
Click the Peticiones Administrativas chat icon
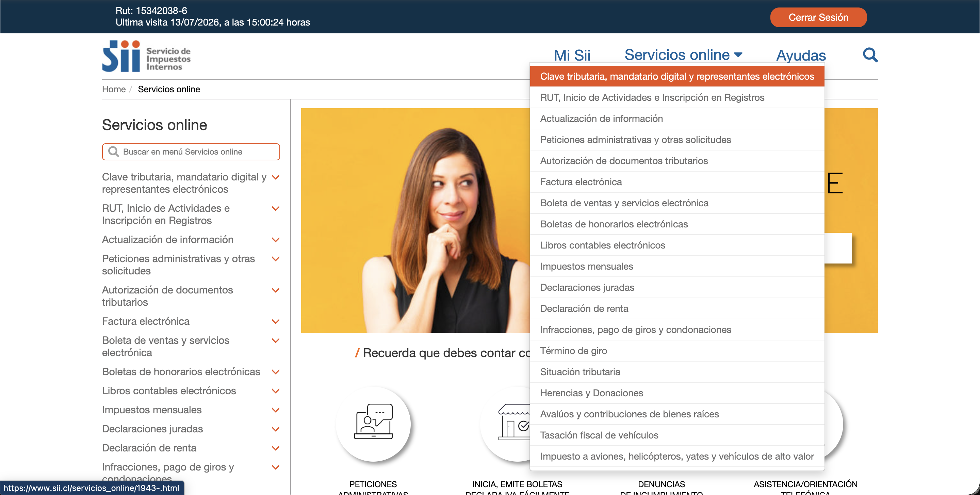pos(373,421)
